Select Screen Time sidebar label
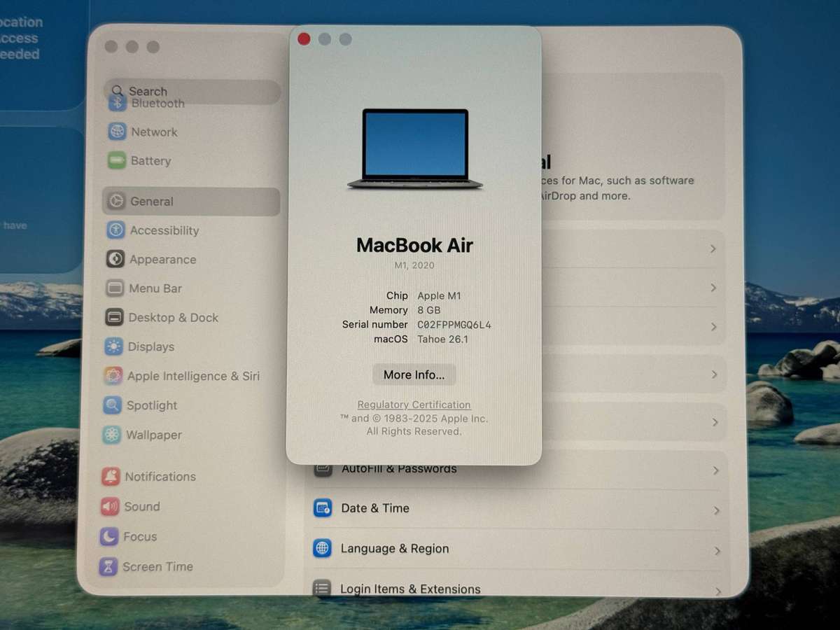Image resolution: width=840 pixels, height=630 pixels. (x=157, y=566)
